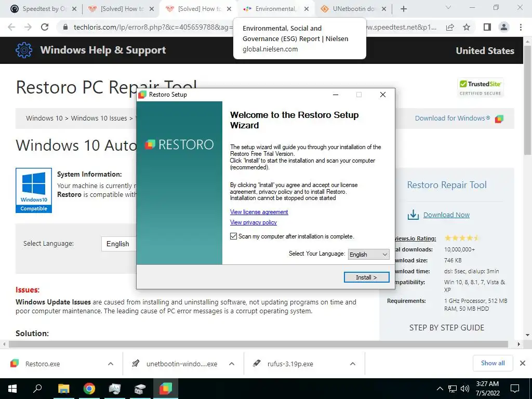Screen dimensions: 532x399
Task: Open File Explorer from taskbar
Action: coord(63,389)
